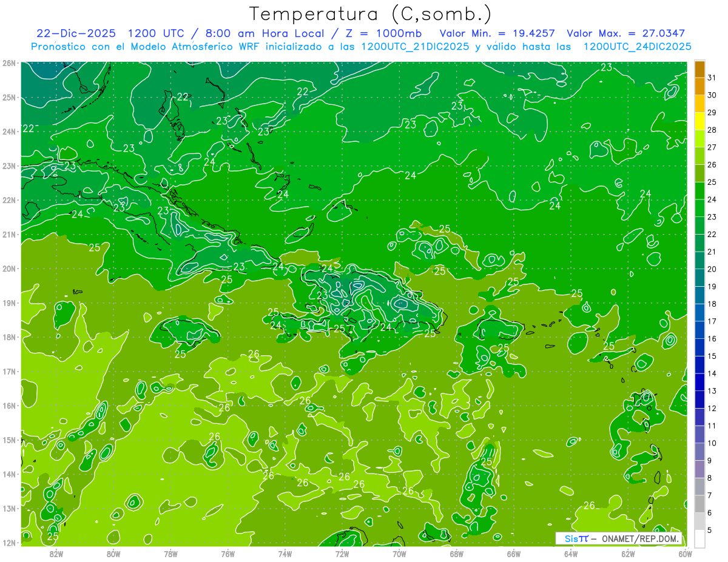Viewport: 728px width, 562px height.
Task: Click the '19N' latitude axis label
Action: click(8, 303)
